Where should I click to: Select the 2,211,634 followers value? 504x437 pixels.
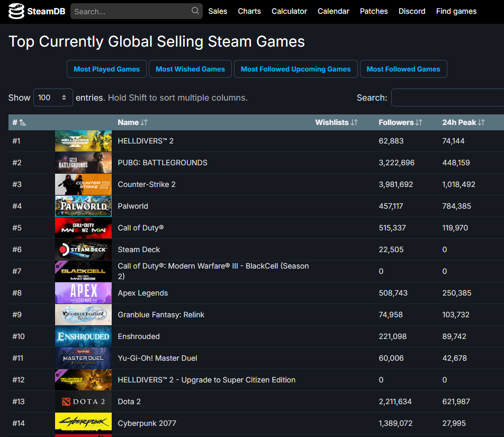(x=395, y=402)
